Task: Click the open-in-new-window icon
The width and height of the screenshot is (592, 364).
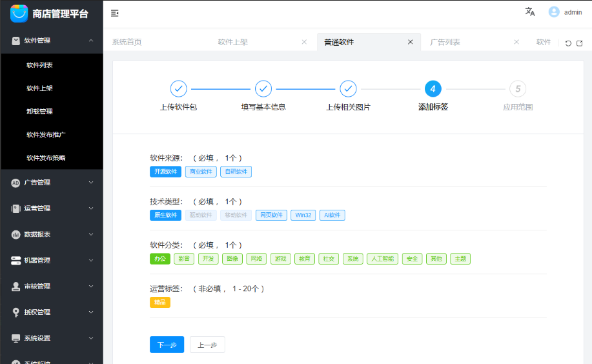Action: (x=580, y=43)
